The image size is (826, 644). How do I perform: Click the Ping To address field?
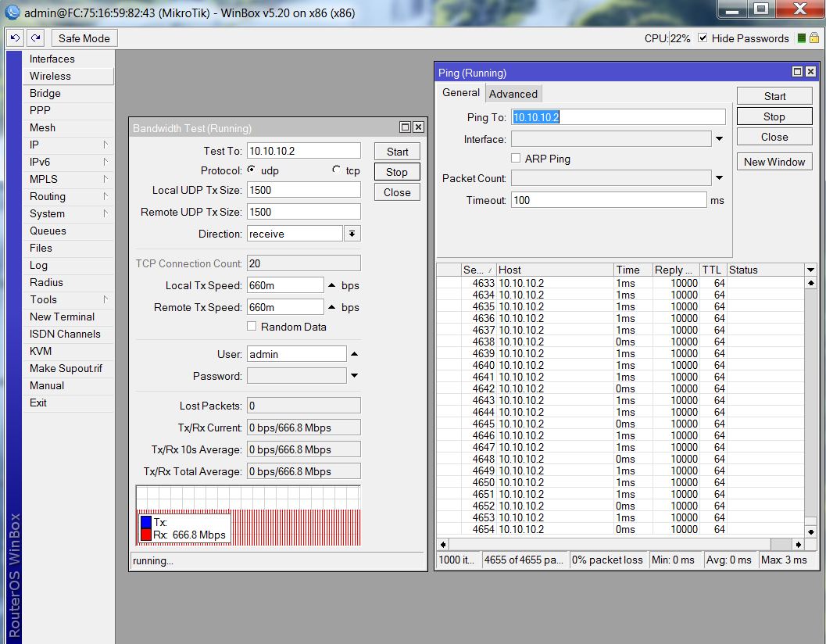(x=618, y=117)
